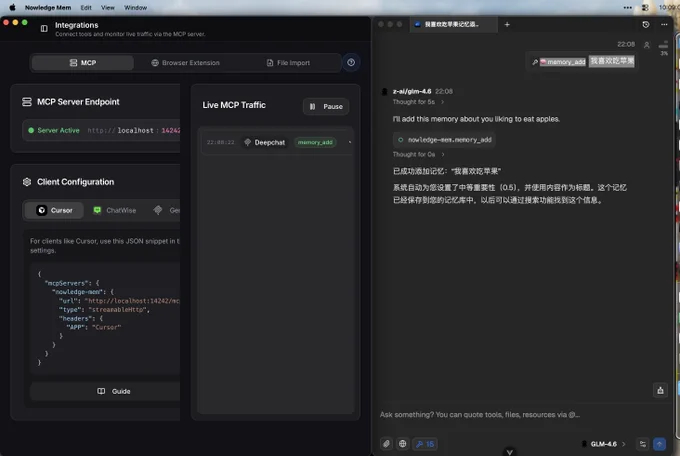Pause the Live MCP Traffic feed

tap(326, 106)
